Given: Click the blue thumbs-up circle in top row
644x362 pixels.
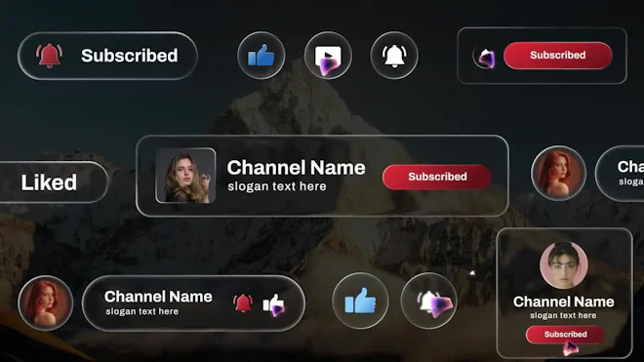Looking at the screenshot, I should tap(262, 56).
